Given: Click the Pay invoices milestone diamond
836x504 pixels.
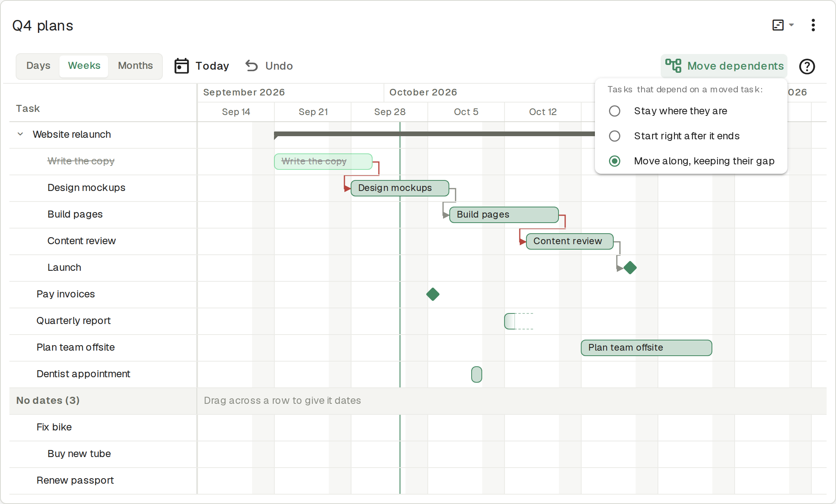Looking at the screenshot, I should coord(433,294).
